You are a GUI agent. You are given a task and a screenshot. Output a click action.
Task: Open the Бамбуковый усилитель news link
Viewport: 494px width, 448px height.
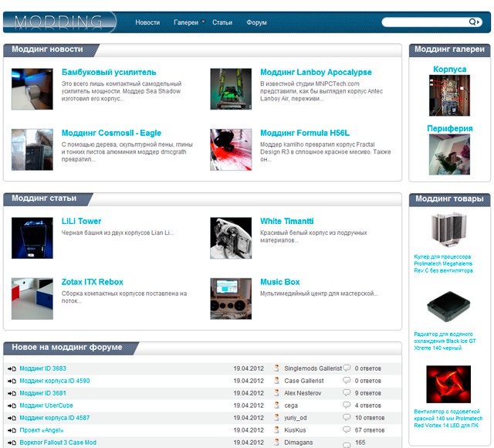pyautogui.click(x=109, y=72)
